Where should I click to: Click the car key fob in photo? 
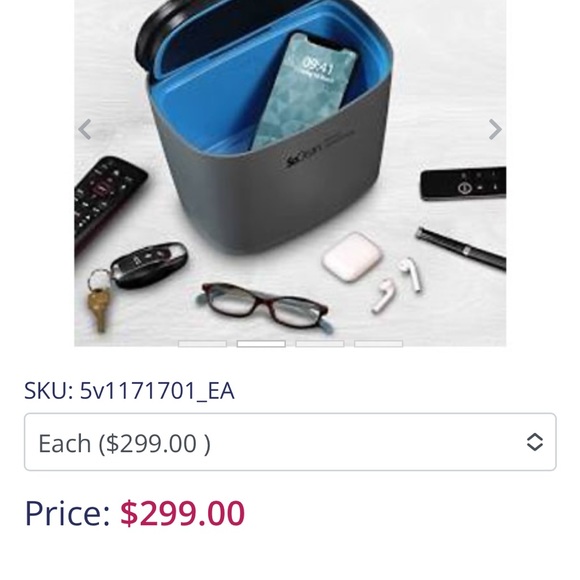click(x=149, y=264)
